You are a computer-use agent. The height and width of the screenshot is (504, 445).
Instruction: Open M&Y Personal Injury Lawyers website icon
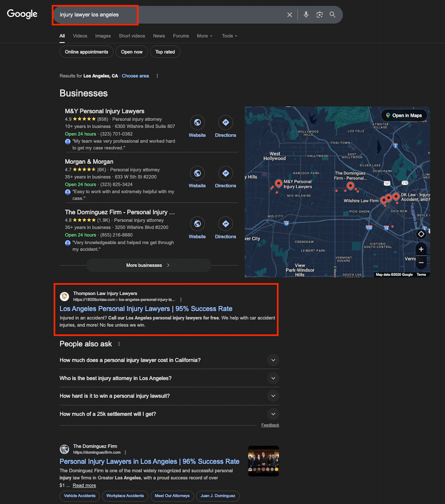pyautogui.click(x=197, y=123)
